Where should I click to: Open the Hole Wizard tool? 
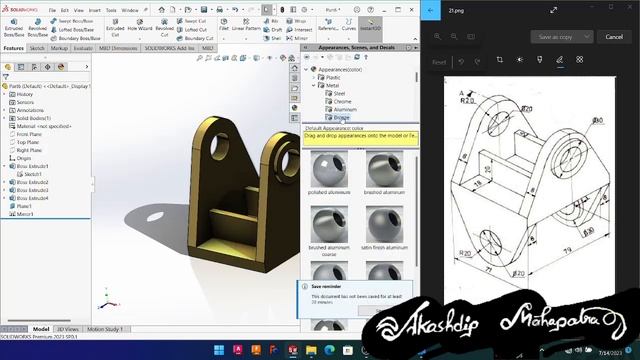coord(140,25)
